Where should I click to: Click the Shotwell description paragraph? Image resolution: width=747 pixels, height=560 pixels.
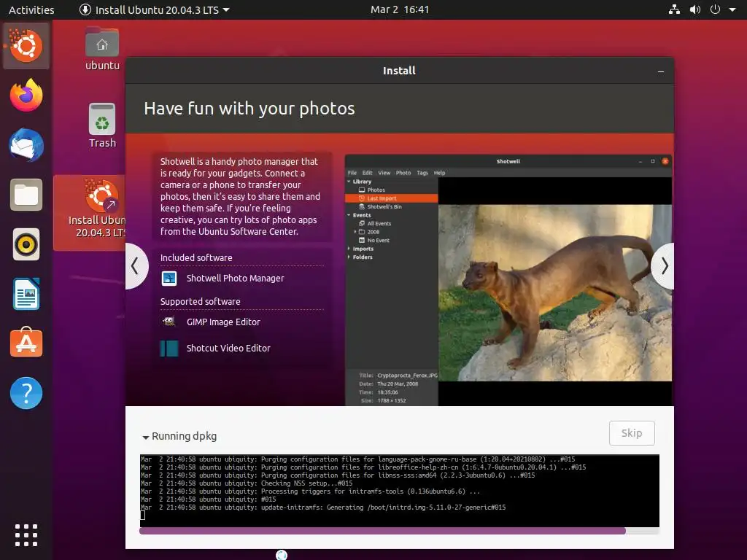coord(241,196)
